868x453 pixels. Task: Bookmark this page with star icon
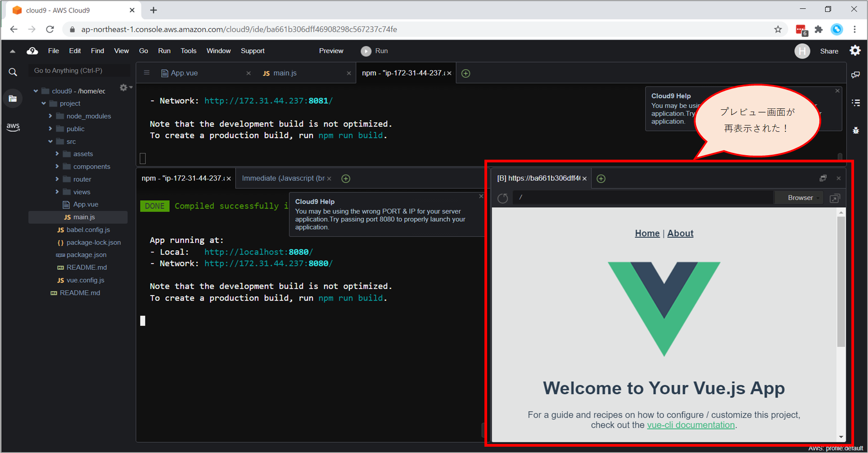(778, 30)
